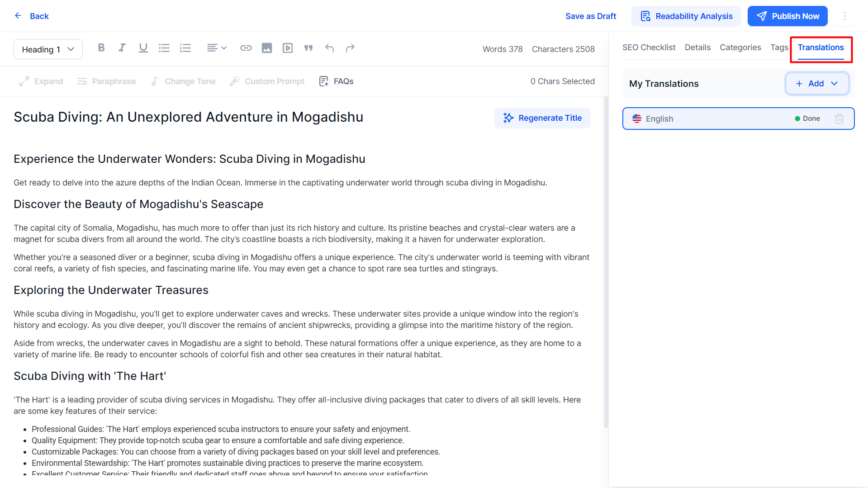
Task: Insert a blockquote
Action: click(x=308, y=48)
